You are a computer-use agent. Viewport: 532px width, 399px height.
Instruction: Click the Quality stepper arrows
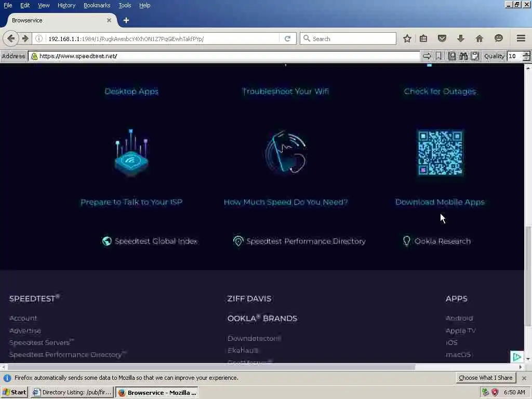tap(526, 56)
